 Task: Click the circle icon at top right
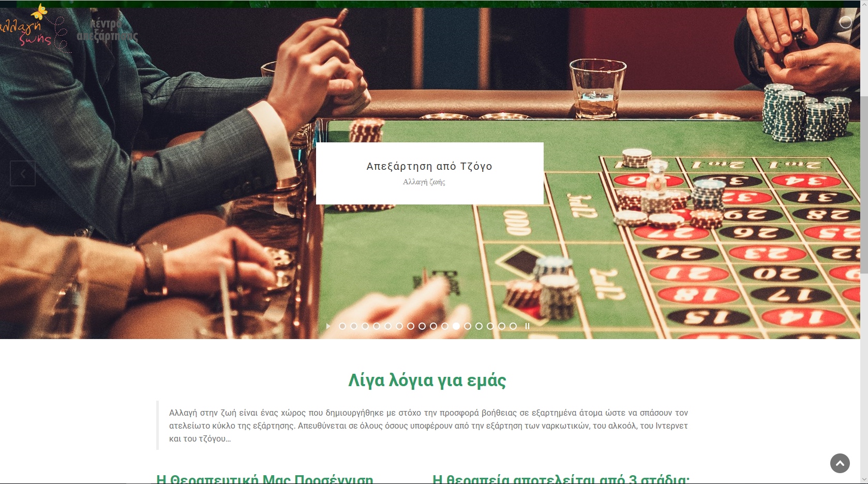tap(846, 22)
